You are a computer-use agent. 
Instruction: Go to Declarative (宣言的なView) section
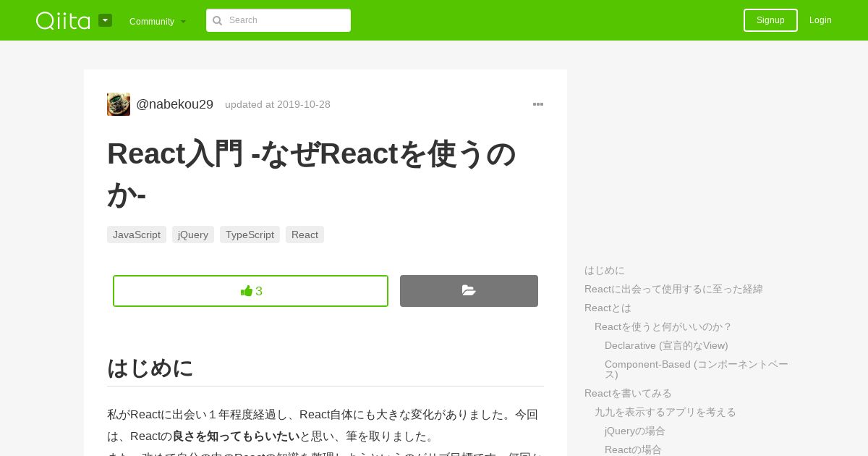666,345
